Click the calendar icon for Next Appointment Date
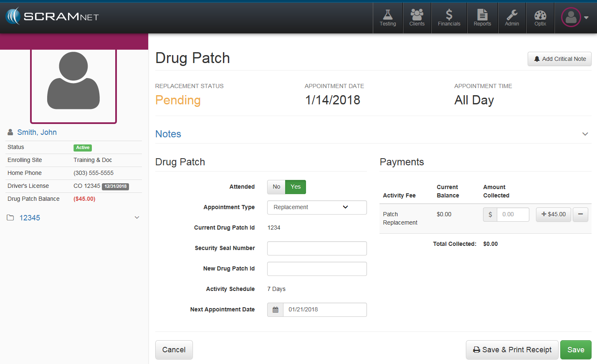 coord(276,310)
